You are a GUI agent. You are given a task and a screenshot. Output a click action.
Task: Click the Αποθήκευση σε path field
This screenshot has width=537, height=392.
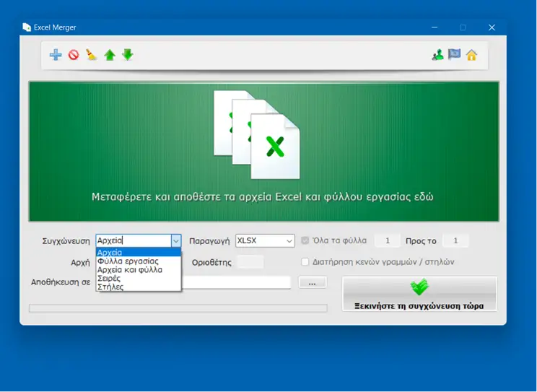[236, 283]
